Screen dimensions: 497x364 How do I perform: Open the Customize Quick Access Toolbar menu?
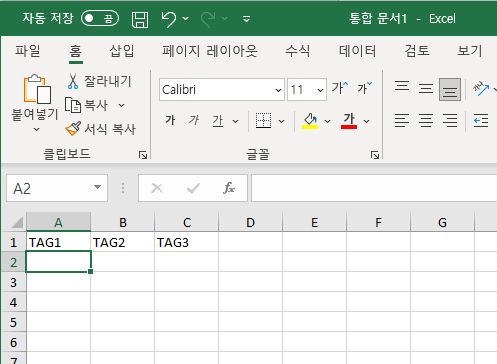click(246, 19)
